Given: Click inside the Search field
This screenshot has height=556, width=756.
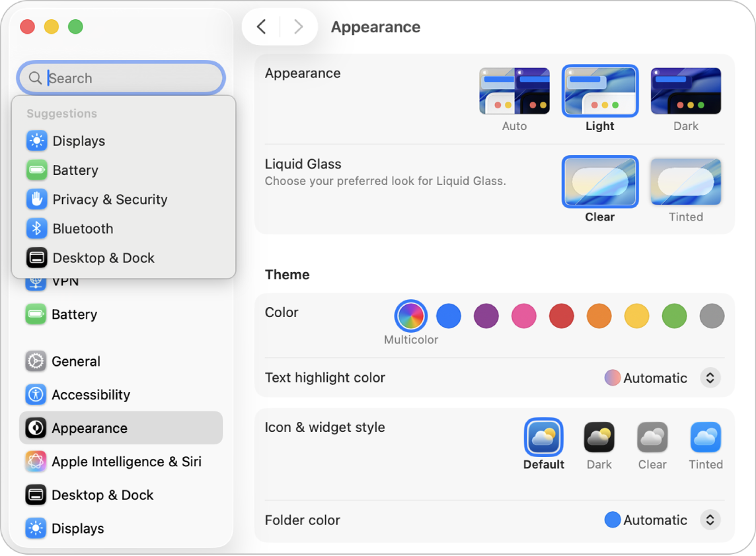Looking at the screenshot, I should (x=121, y=78).
